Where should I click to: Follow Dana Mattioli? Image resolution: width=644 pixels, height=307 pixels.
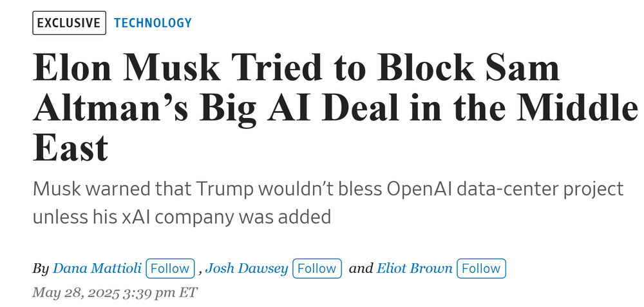170,268
